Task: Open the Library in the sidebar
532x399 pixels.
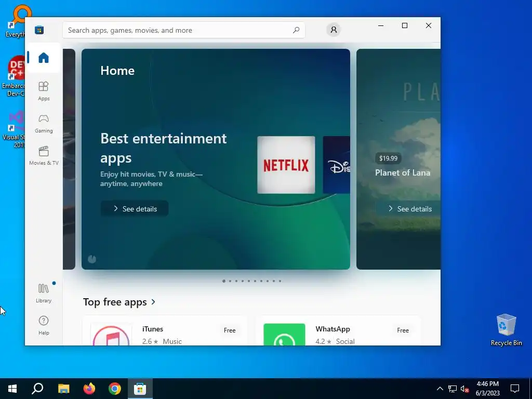Action: pos(44,293)
